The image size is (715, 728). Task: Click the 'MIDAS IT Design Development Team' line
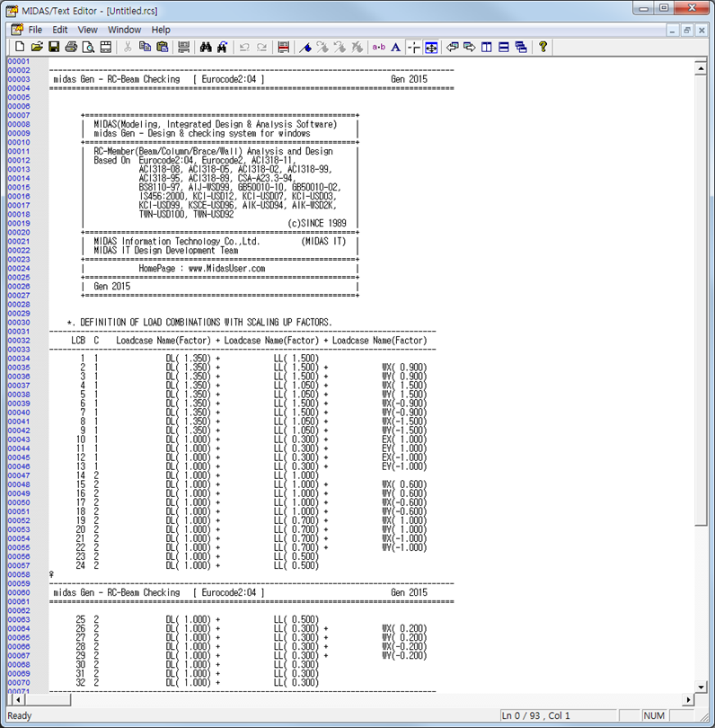pos(166,250)
